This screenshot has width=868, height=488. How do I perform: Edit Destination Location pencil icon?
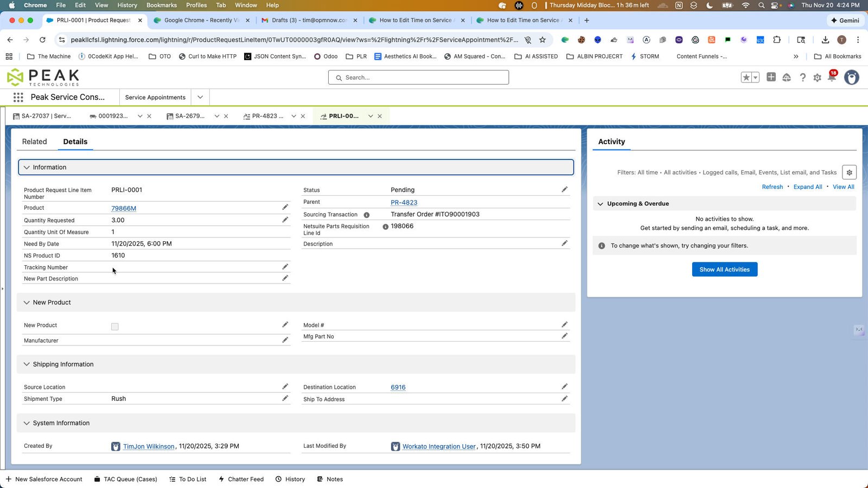tap(564, 387)
